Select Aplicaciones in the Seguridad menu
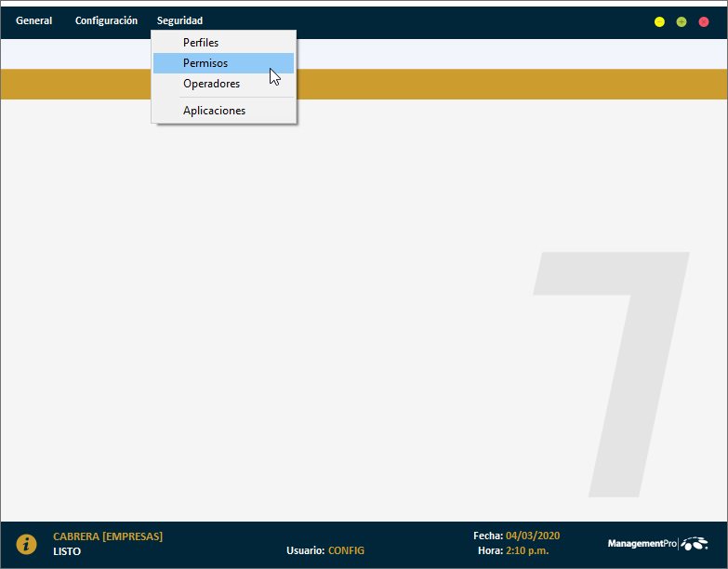 point(223,111)
